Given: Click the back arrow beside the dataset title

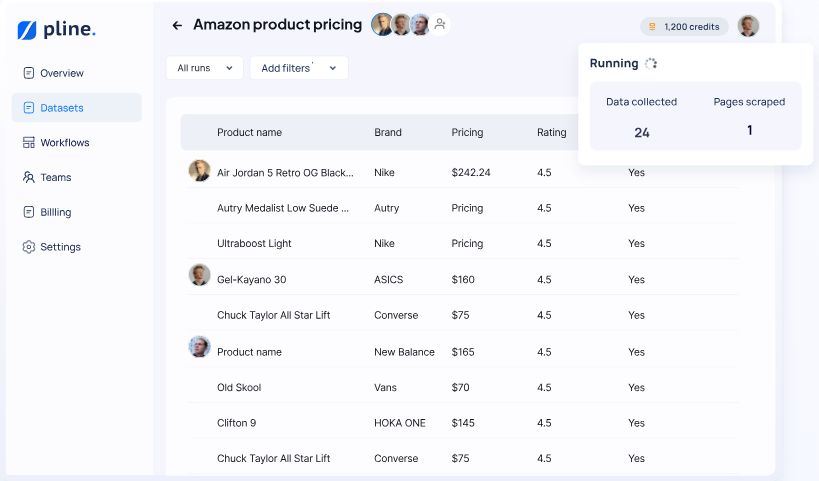Looking at the screenshot, I should [177, 25].
